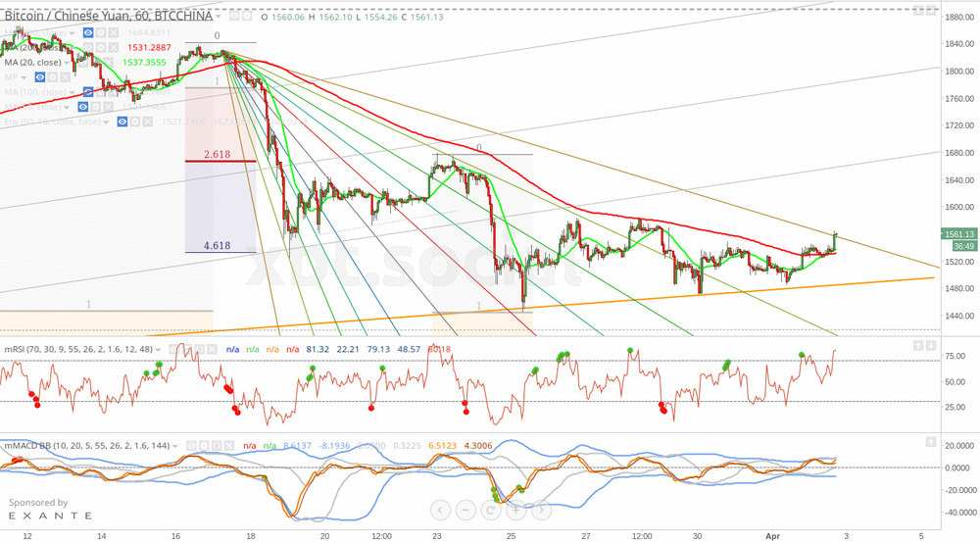Image resolution: width=980 pixels, height=542 pixels.
Task: Remove the MA (50, close) indicator
Action: click(x=108, y=107)
